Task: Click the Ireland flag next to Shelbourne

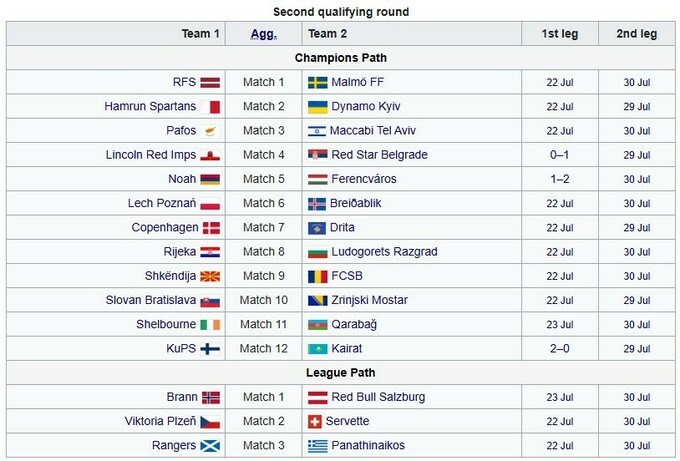Action: [x=211, y=324]
